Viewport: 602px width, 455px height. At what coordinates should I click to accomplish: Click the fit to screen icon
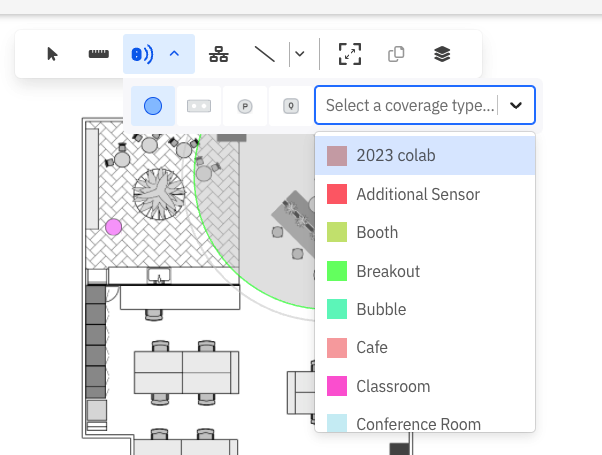coord(350,54)
